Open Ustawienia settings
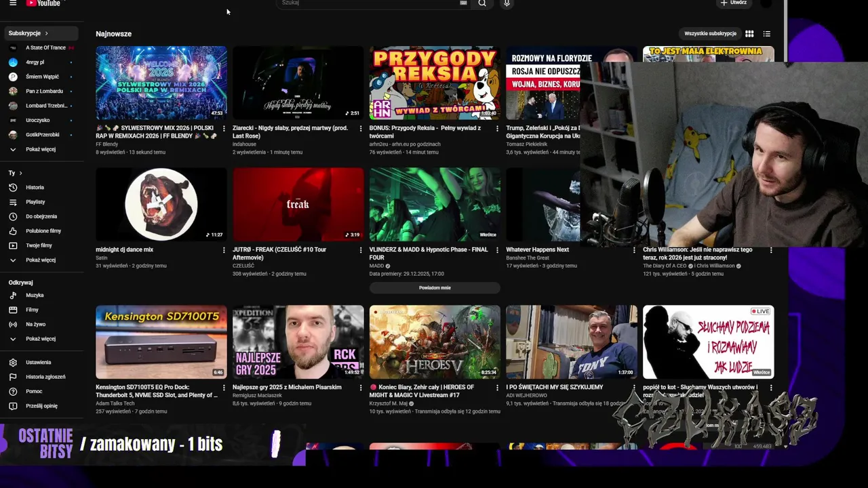Screen dimensions: 868x488 click(x=42, y=363)
